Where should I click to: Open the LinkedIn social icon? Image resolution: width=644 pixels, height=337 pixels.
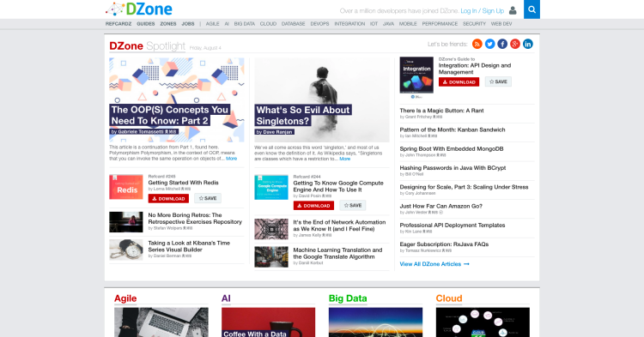pos(528,44)
